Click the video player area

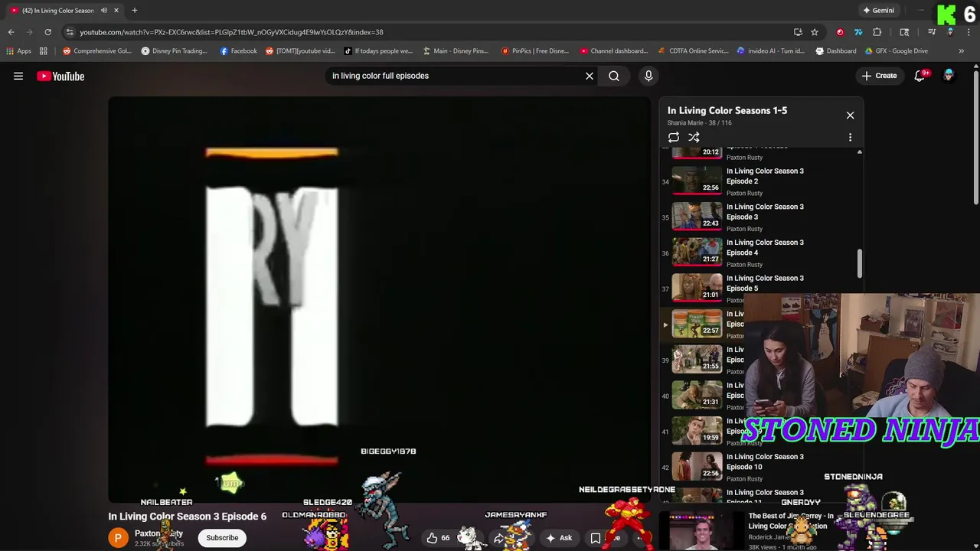pyautogui.click(x=379, y=299)
